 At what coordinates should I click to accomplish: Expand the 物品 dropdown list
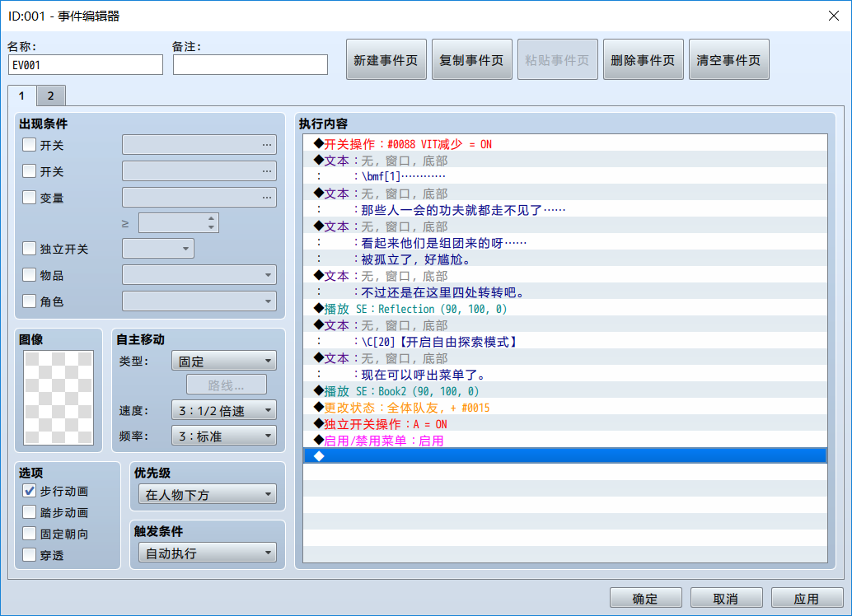(199, 275)
